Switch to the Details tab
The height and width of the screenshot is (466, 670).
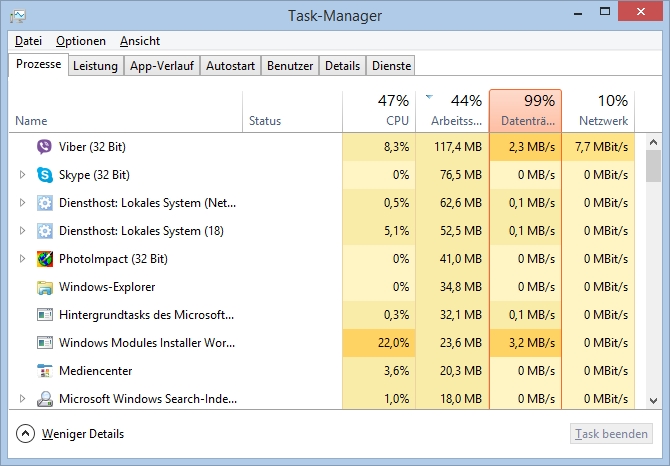tap(342, 66)
